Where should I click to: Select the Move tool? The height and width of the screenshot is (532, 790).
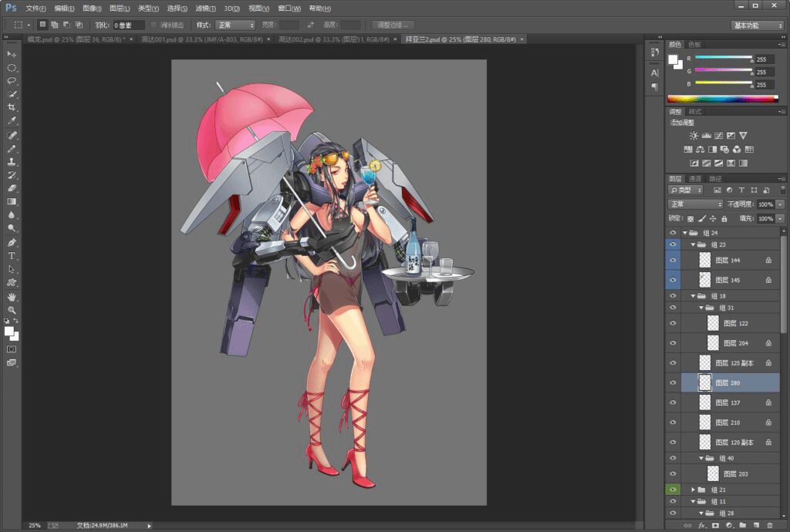pos(12,54)
